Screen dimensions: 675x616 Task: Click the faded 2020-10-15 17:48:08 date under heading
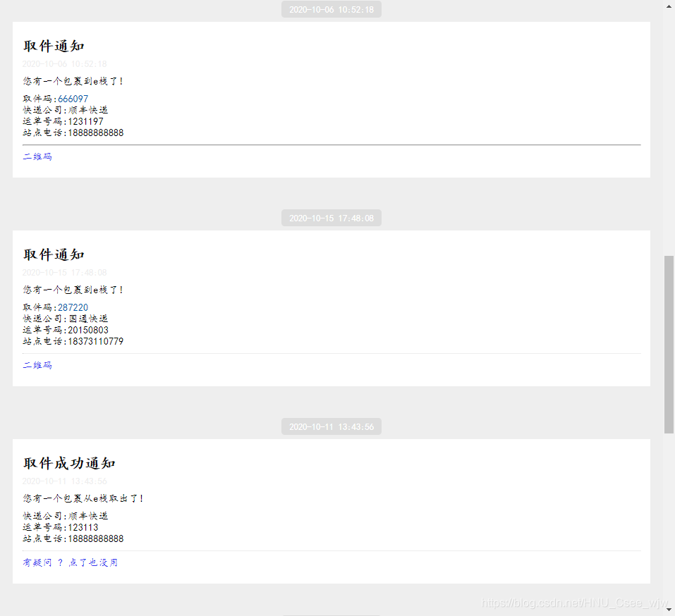pos(65,272)
